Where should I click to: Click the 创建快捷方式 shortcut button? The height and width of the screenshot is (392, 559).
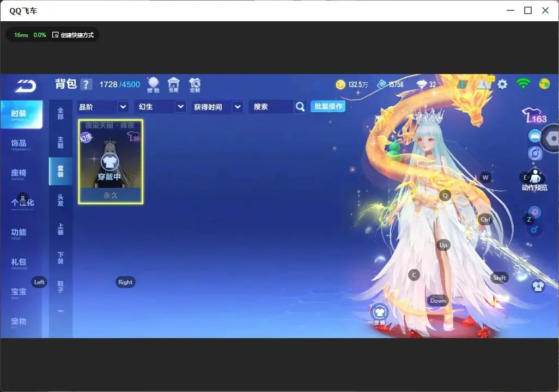(x=73, y=35)
